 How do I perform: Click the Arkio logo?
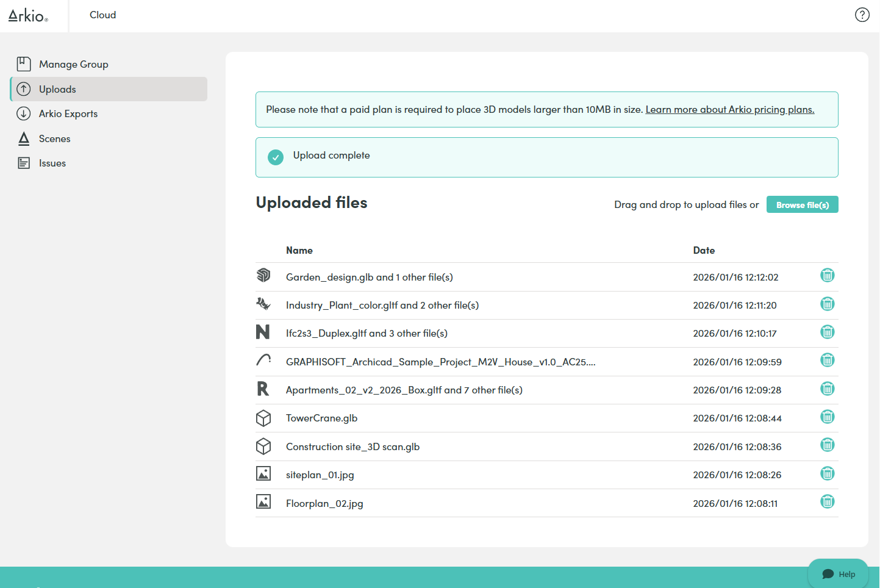pos(28,16)
